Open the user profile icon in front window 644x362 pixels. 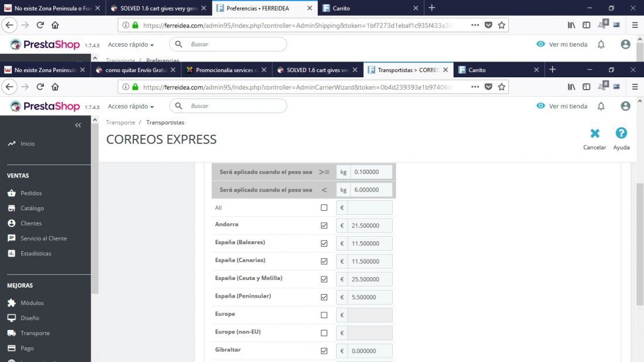625,106
